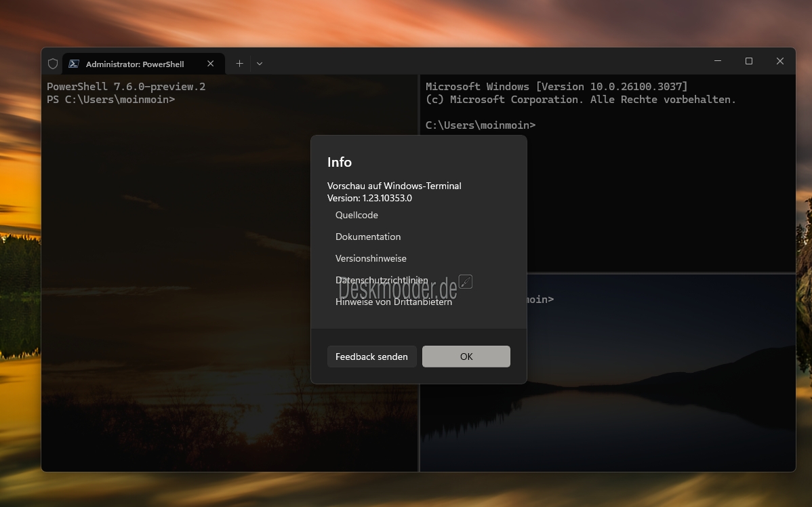
Task: Open the Quellcode link
Action: (357, 215)
